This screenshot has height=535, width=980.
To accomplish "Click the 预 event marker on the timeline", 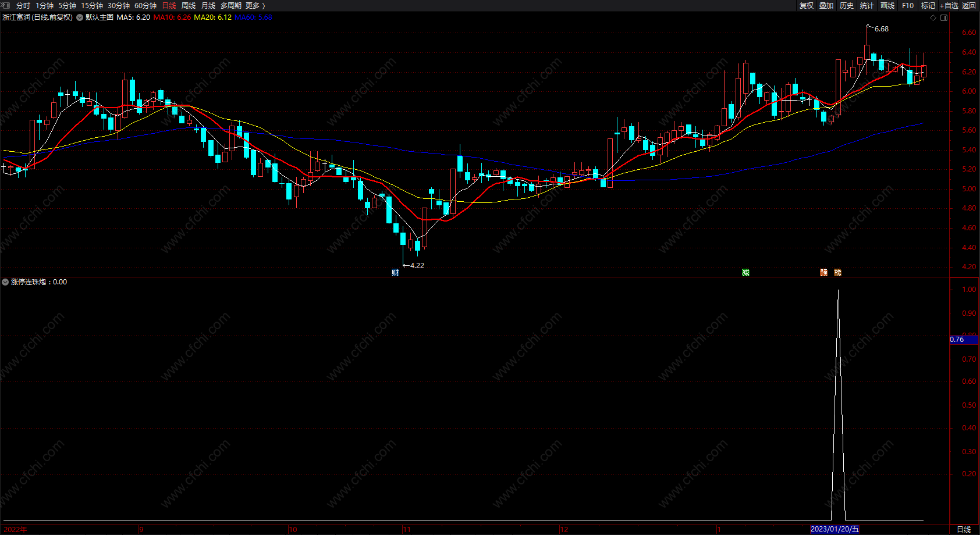I will pos(823,273).
